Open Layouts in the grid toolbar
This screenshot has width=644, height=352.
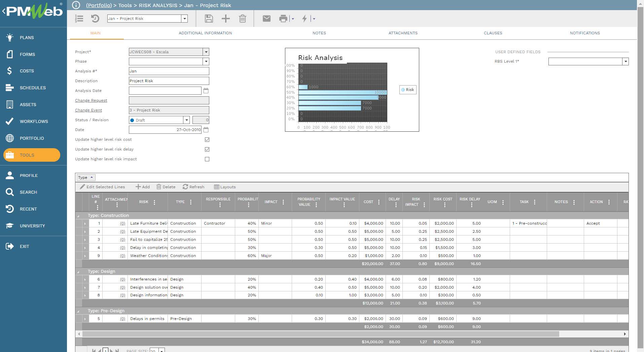pyautogui.click(x=225, y=187)
